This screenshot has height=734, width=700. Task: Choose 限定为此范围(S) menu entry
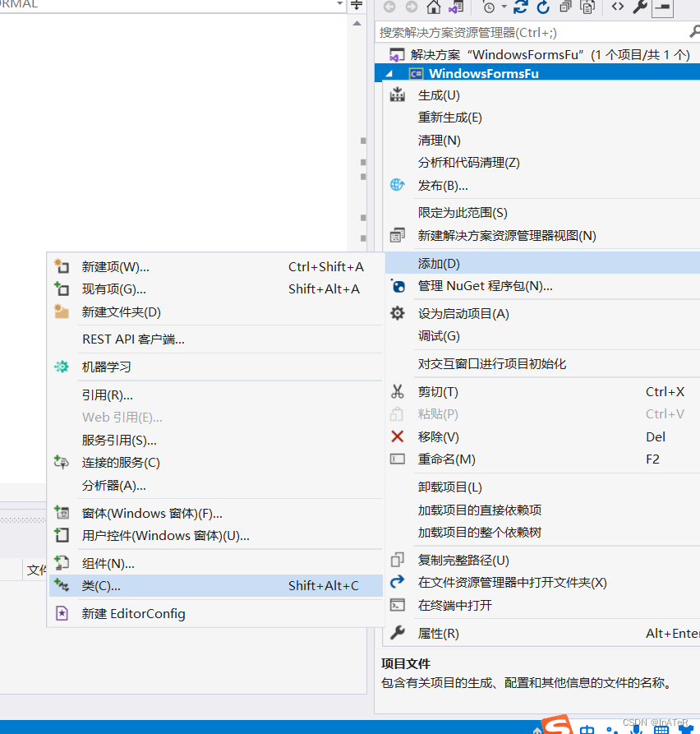(542, 213)
